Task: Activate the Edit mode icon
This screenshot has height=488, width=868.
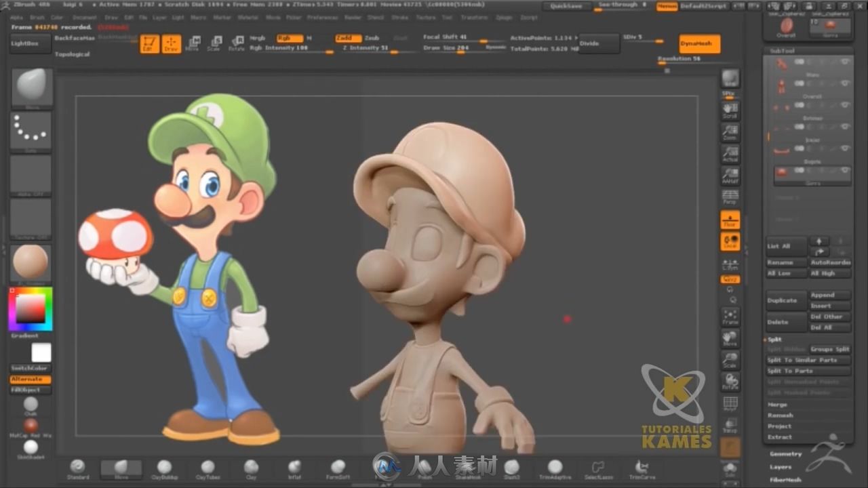Action: tap(150, 45)
